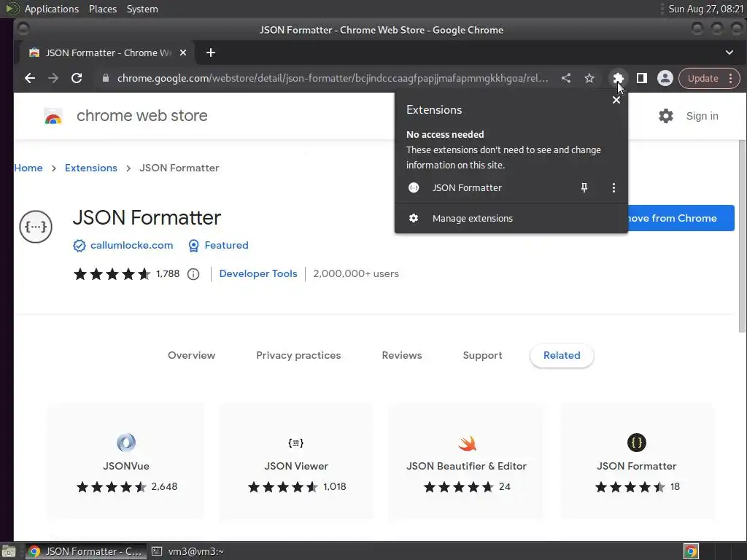This screenshot has height=560, width=747.
Task: Open more options for JSON Formatter extension
Action: click(x=614, y=187)
